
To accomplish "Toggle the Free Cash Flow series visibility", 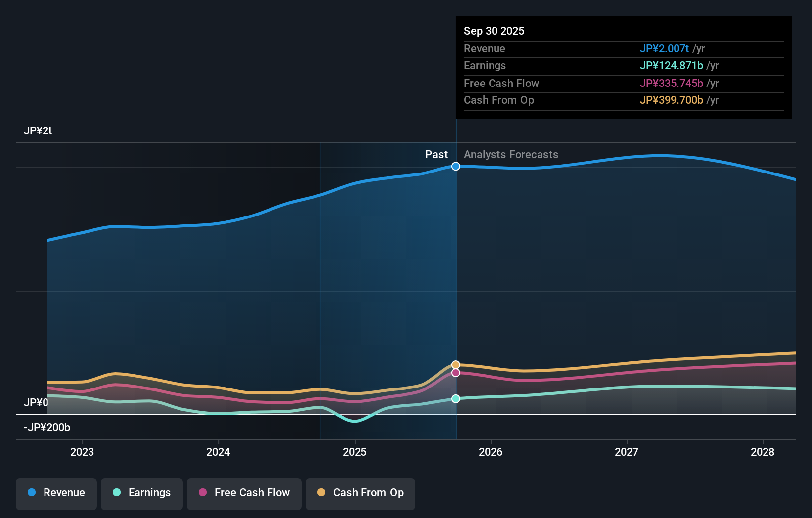I will [x=244, y=494].
